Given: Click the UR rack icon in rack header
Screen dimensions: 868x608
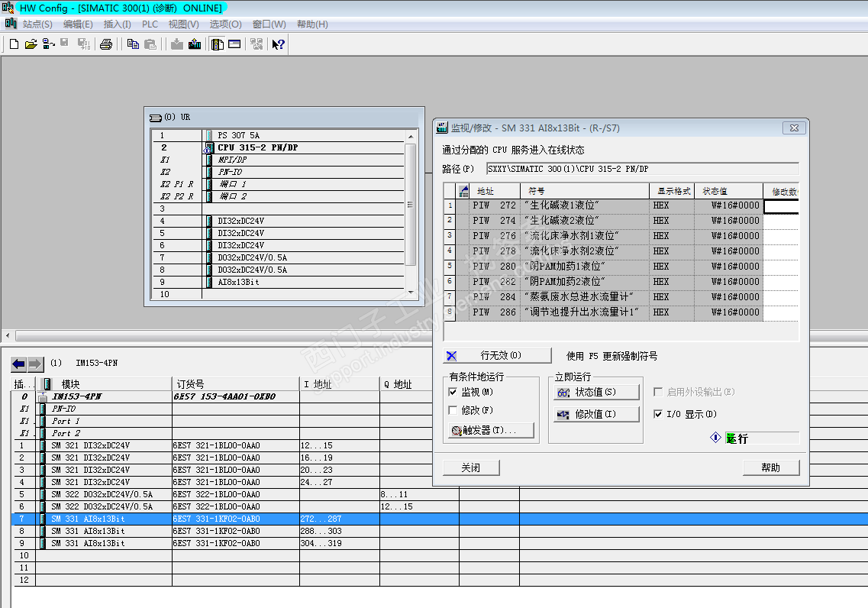Looking at the screenshot, I should [156, 118].
